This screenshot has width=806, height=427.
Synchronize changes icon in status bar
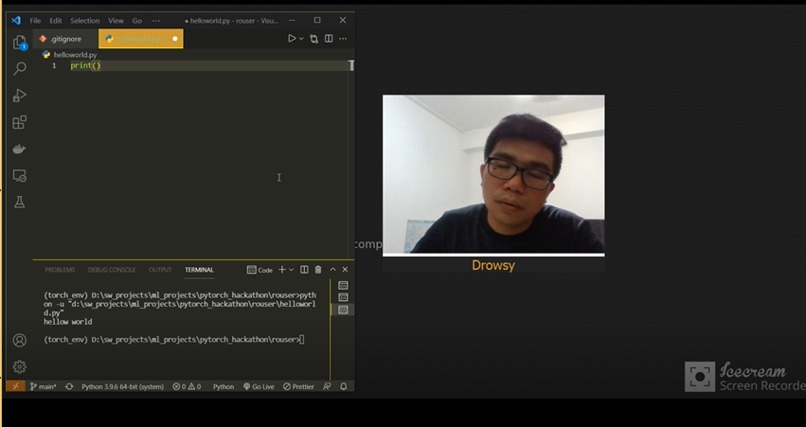click(x=69, y=386)
